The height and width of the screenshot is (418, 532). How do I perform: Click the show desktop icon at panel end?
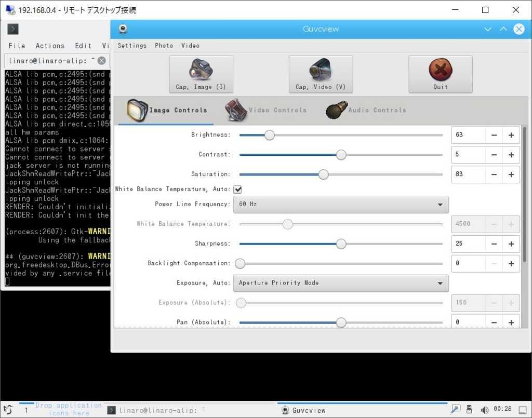pos(523,410)
